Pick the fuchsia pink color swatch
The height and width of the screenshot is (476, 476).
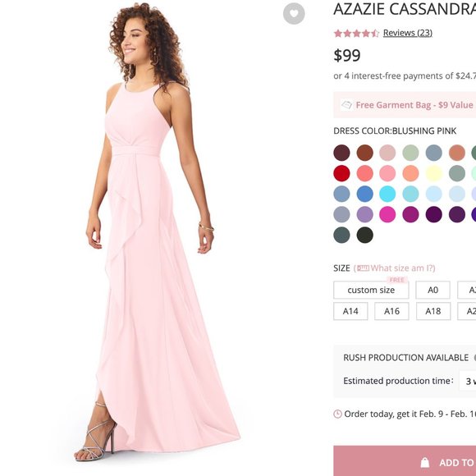pyautogui.click(x=387, y=215)
